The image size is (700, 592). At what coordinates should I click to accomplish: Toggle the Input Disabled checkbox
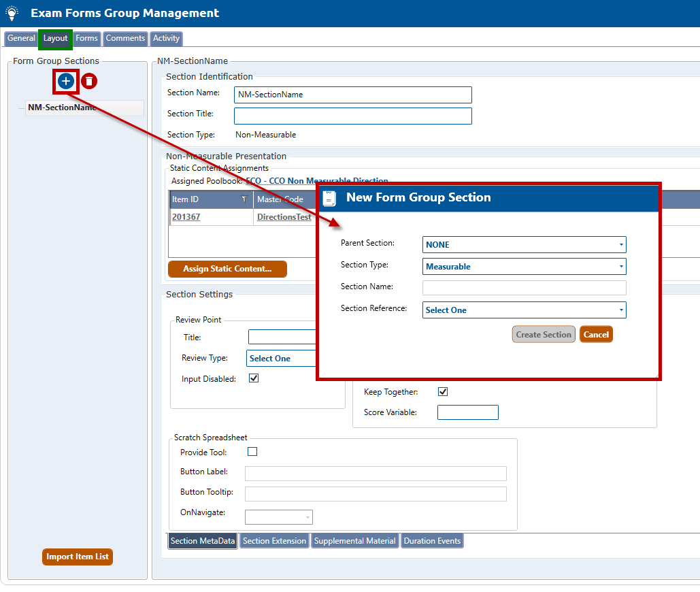pyautogui.click(x=254, y=378)
